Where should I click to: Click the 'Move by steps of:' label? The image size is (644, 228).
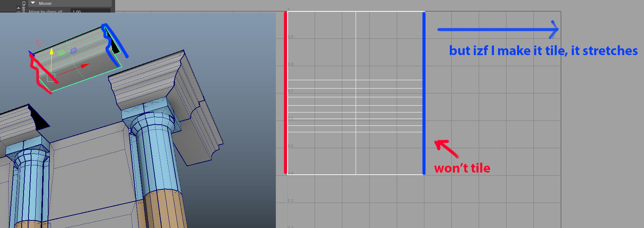46,11
